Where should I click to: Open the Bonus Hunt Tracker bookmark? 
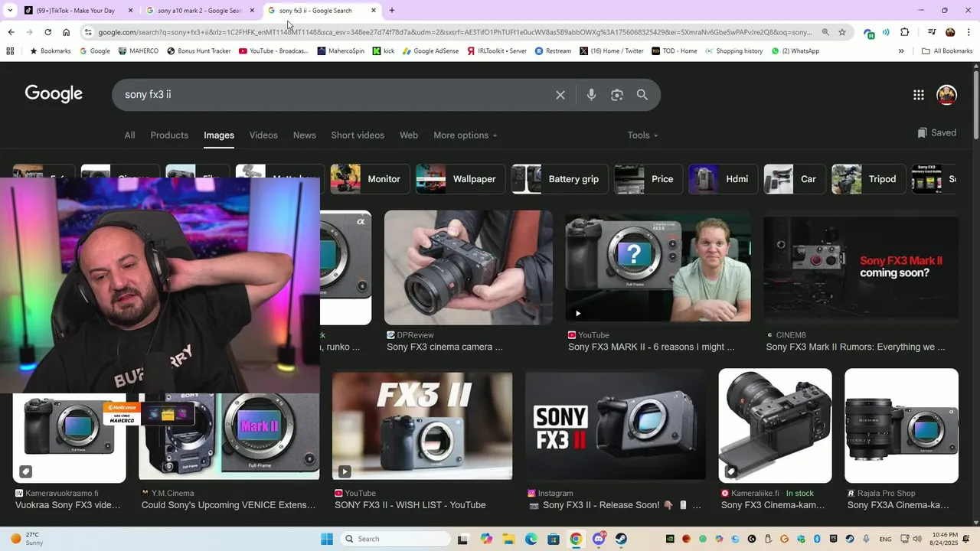coord(198,51)
